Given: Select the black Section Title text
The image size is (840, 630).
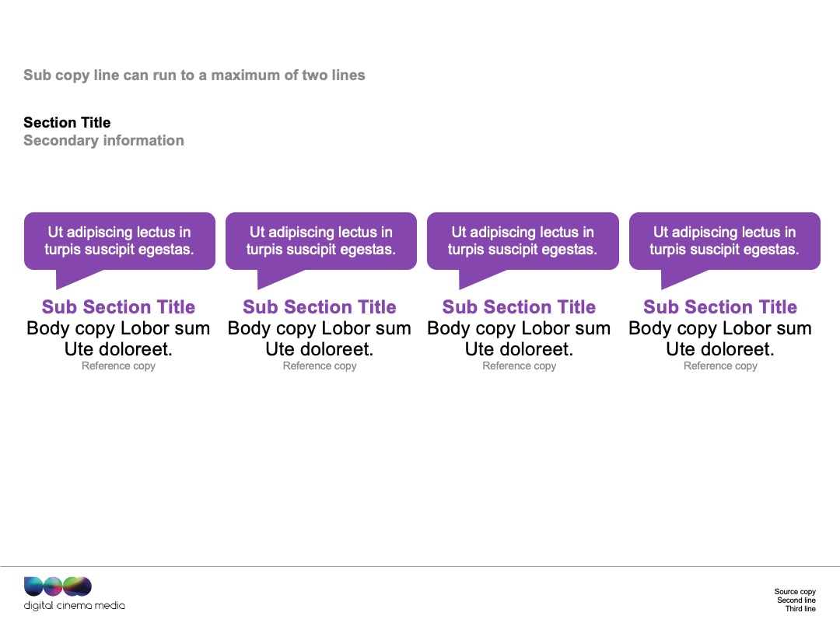Looking at the screenshot, I should (x=67, y=123).
